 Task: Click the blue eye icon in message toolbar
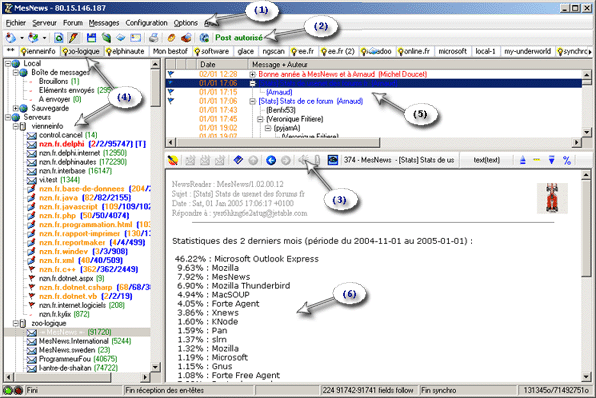tap(333, 160)
